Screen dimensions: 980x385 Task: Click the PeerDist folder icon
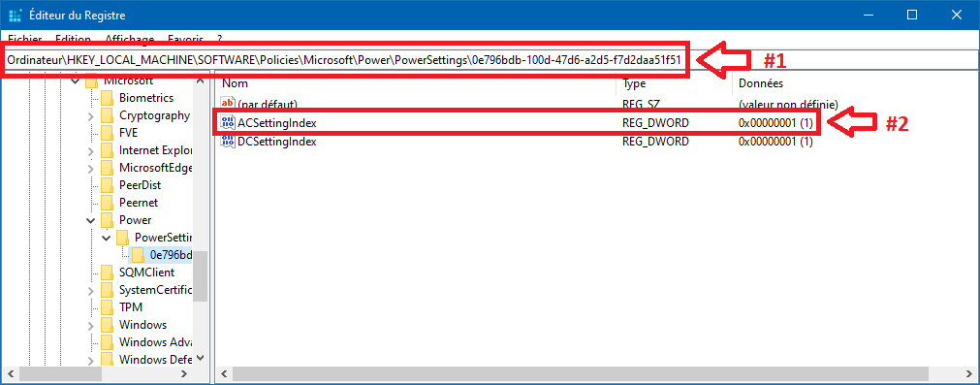point(108,185)
